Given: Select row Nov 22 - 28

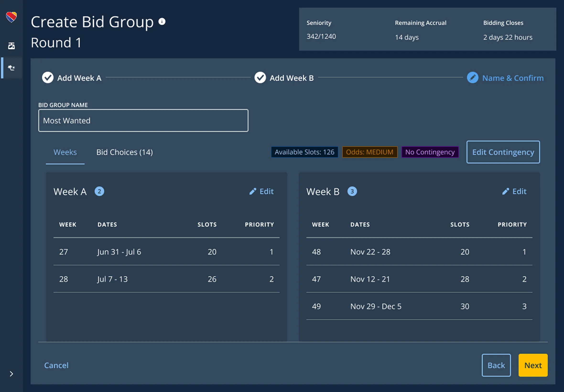Looking at the screenshot, I should pos(419,252).
